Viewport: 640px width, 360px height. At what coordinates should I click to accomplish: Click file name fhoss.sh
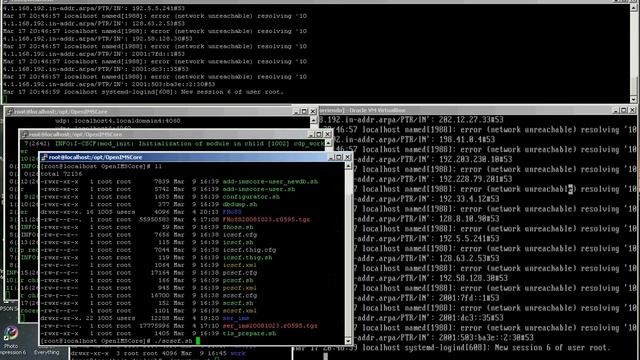238,227
